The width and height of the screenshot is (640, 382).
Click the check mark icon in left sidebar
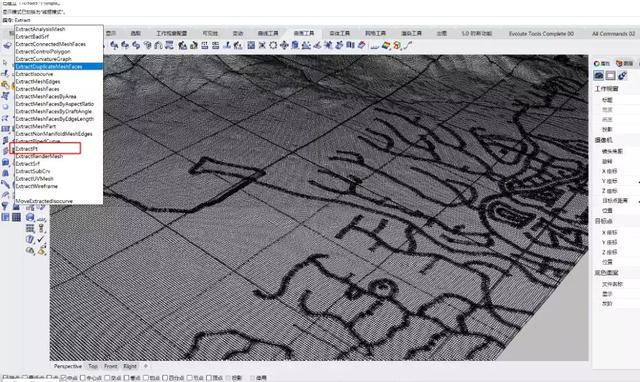(41, 240)
